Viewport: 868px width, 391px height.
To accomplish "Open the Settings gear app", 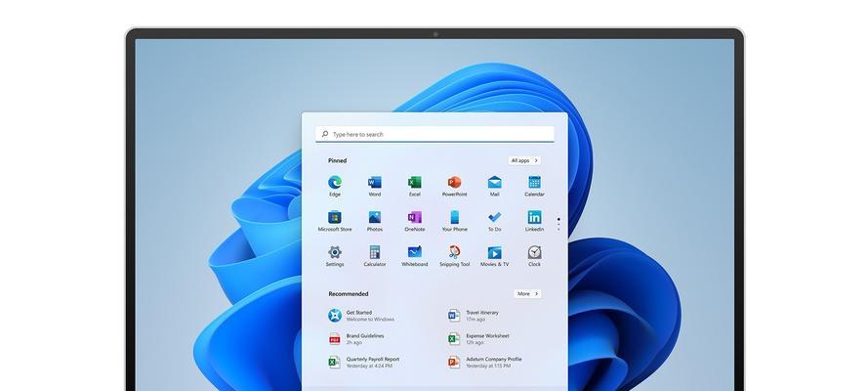I will coord(334,256).
